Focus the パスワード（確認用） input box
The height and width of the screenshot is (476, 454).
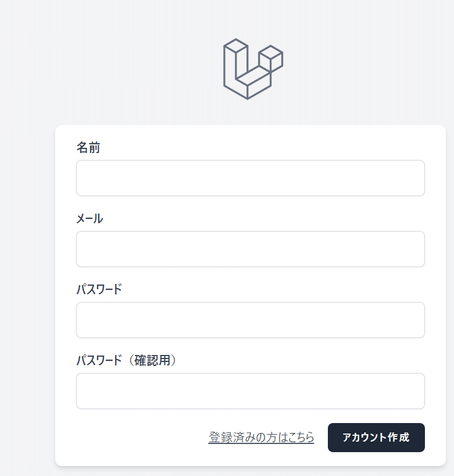[250, 391]
